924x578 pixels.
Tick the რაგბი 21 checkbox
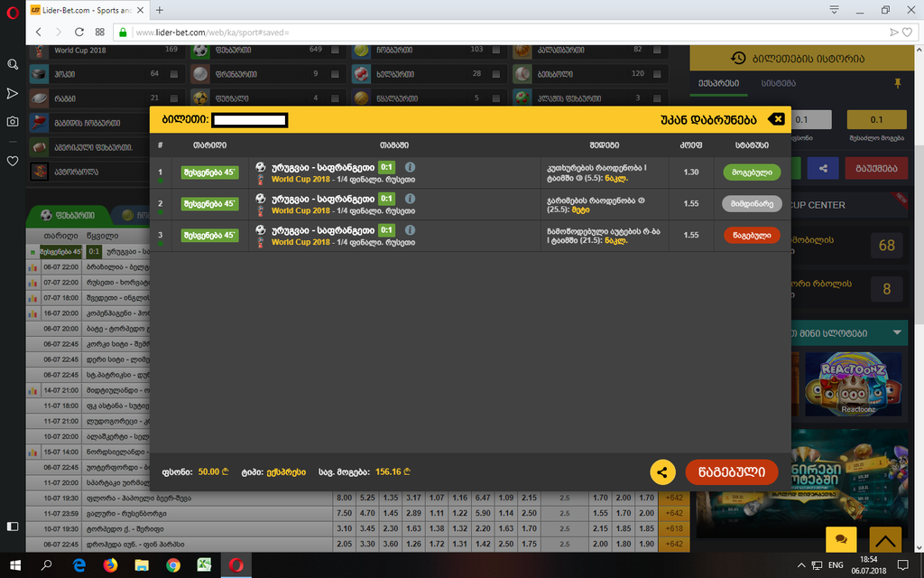click(174, 98)
